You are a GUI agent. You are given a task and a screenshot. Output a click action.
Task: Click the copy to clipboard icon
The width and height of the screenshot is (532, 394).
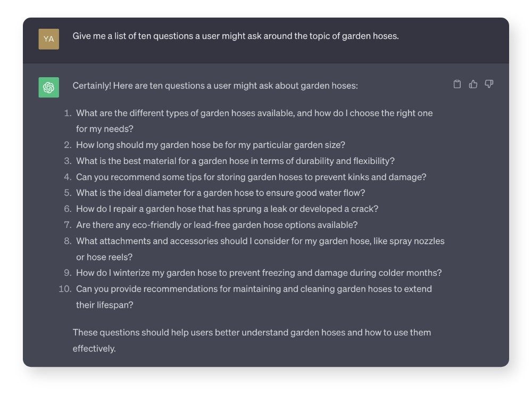tap(457, 84)
